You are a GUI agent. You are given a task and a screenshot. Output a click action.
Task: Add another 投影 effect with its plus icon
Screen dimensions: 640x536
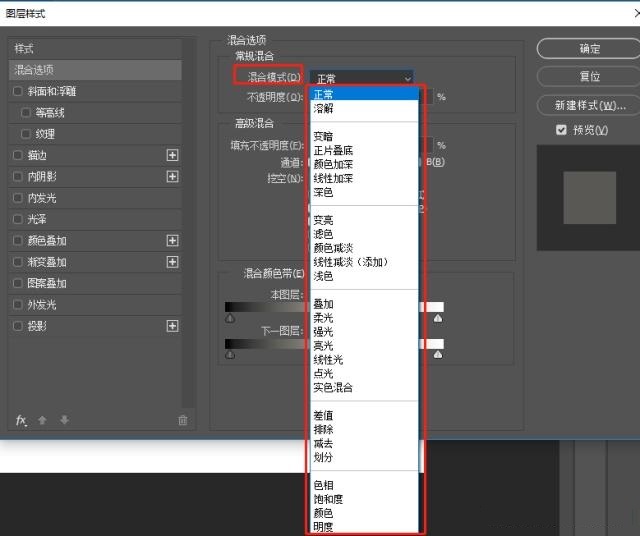click(x=172, y=326)
